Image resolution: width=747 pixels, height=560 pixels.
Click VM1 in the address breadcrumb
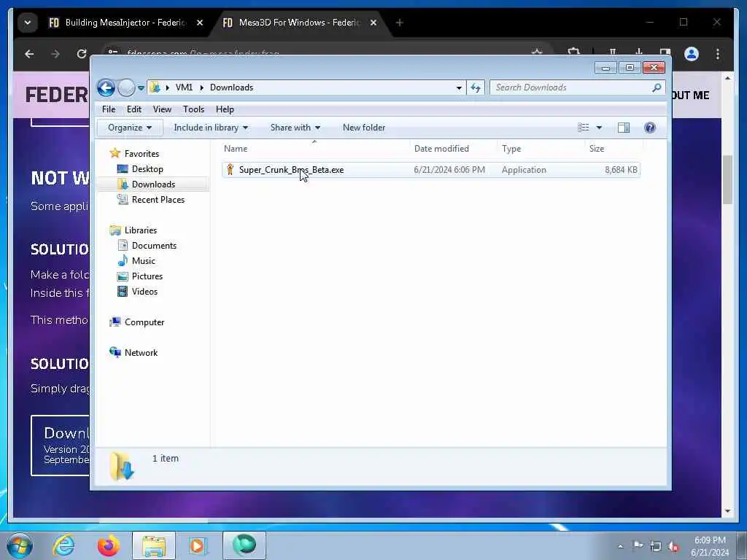point(184,87)
